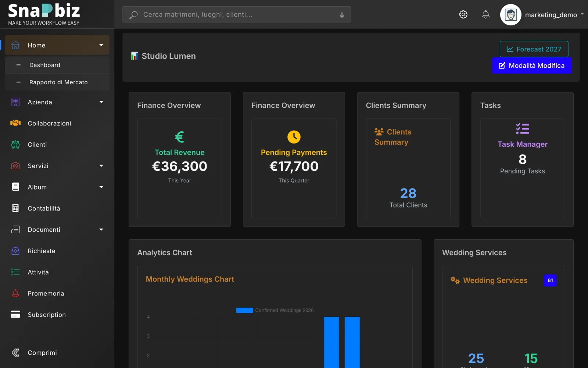Open the Wedding Services card heading link
Image resolution: width=588 pixels, height=368 pixels.
(495, 280)
